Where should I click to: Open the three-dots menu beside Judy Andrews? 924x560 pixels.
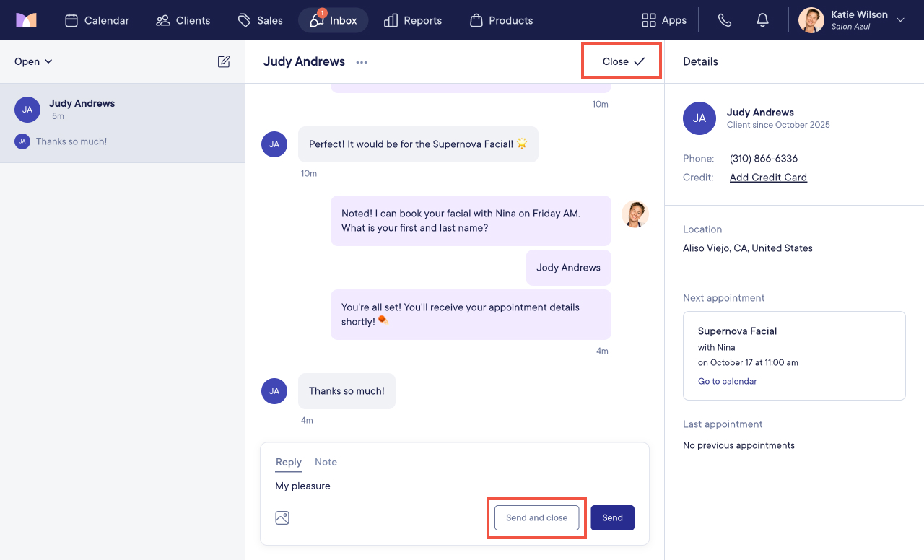coord(362,62)
